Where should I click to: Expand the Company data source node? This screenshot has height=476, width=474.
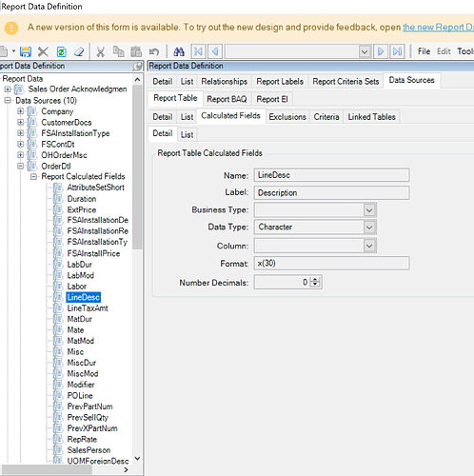(x=20, y=111)
